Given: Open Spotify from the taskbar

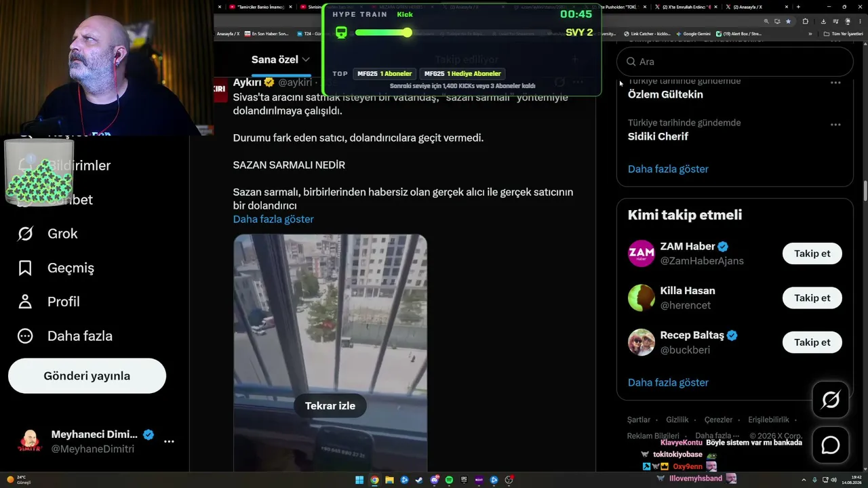Looking at the screenshot, I should [x=449, y=481].
